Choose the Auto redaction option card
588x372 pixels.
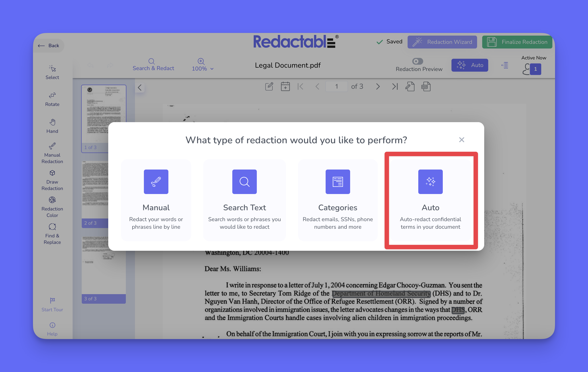click(430, 200)
